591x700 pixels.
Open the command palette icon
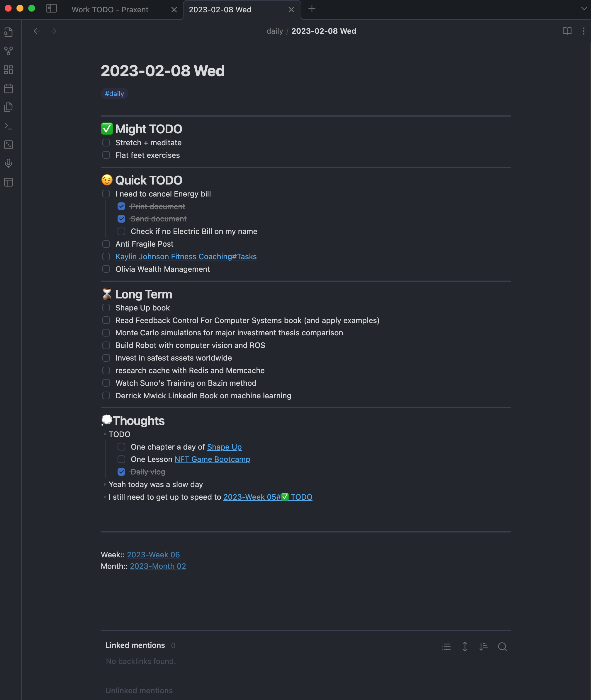point(9,126)
